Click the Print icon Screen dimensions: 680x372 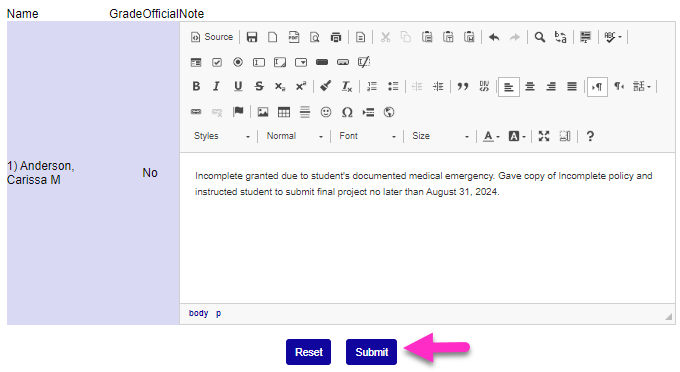pyautogui.click(x=336, y=37)
